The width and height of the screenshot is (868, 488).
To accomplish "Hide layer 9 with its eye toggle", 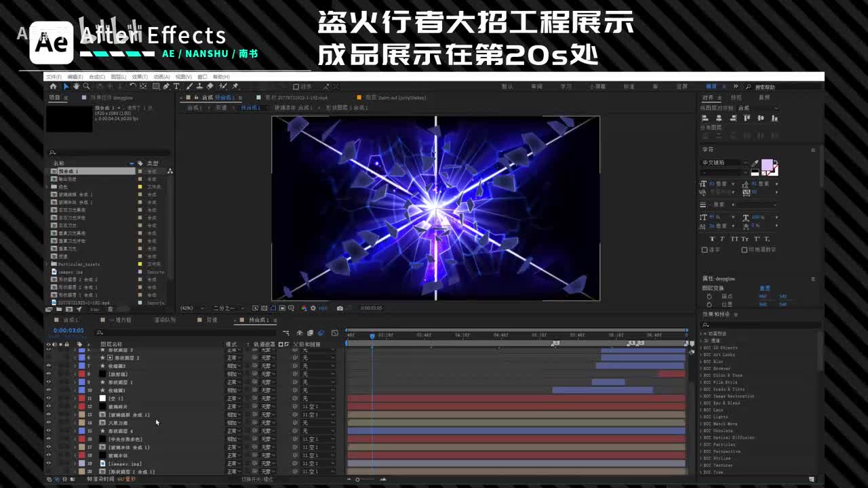I will pos(49,382).
